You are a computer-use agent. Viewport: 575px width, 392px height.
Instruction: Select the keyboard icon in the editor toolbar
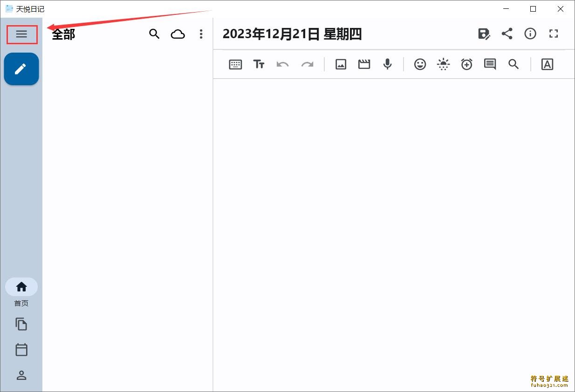[235, 64]
